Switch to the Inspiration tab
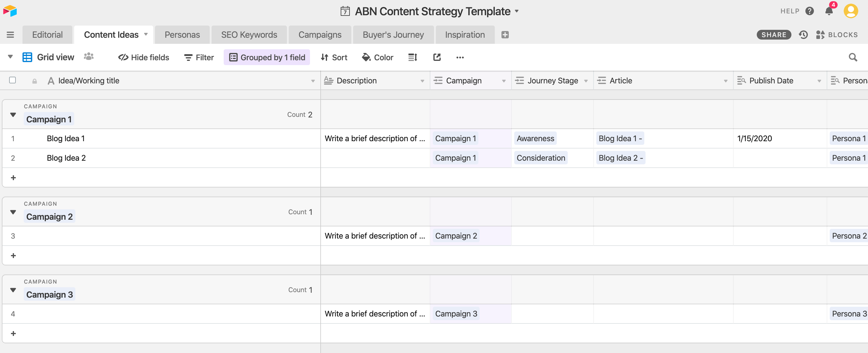Image resolution: width=868 pixels, height=353 pixels. click(x=465, y=34)
